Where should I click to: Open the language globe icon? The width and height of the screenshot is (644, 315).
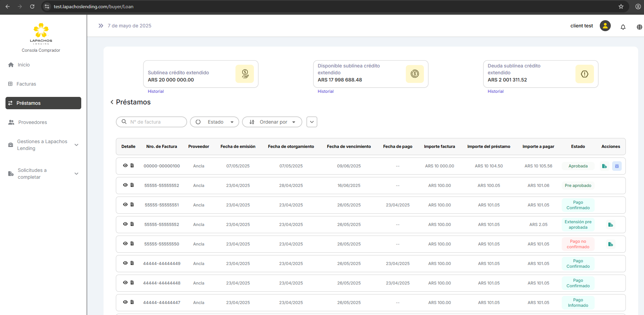coord(639,27)
